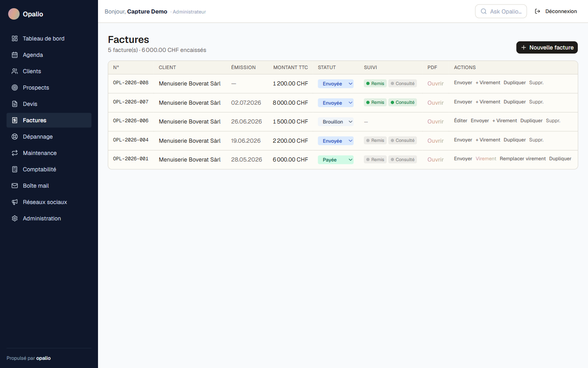Viewport: 588px width, 368px height.
Task: Click the Déconnexion logout arrow icon
Action: point(537,11)
